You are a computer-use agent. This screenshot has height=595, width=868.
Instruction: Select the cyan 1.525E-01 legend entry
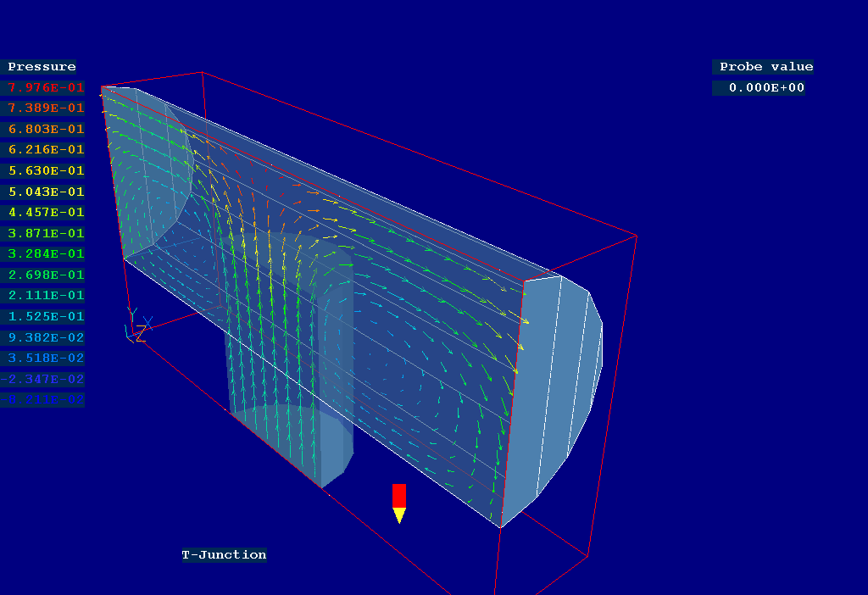coord(46,316)
